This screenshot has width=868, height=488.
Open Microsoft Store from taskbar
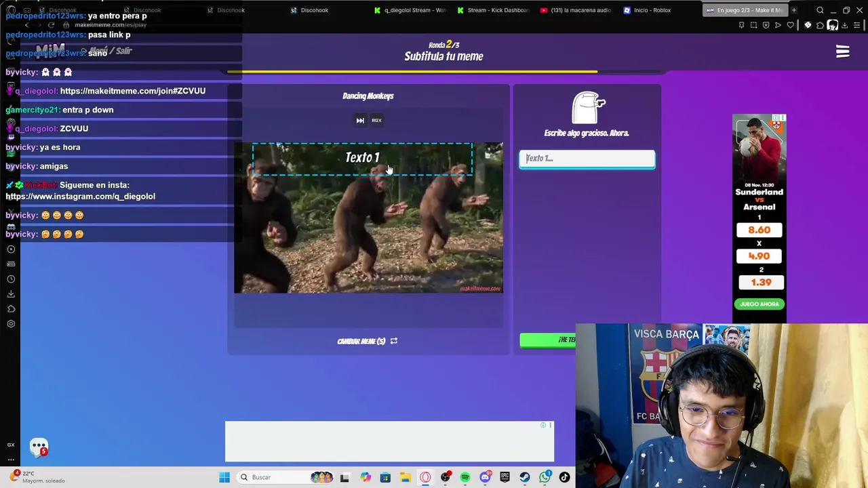pos(385,477)
